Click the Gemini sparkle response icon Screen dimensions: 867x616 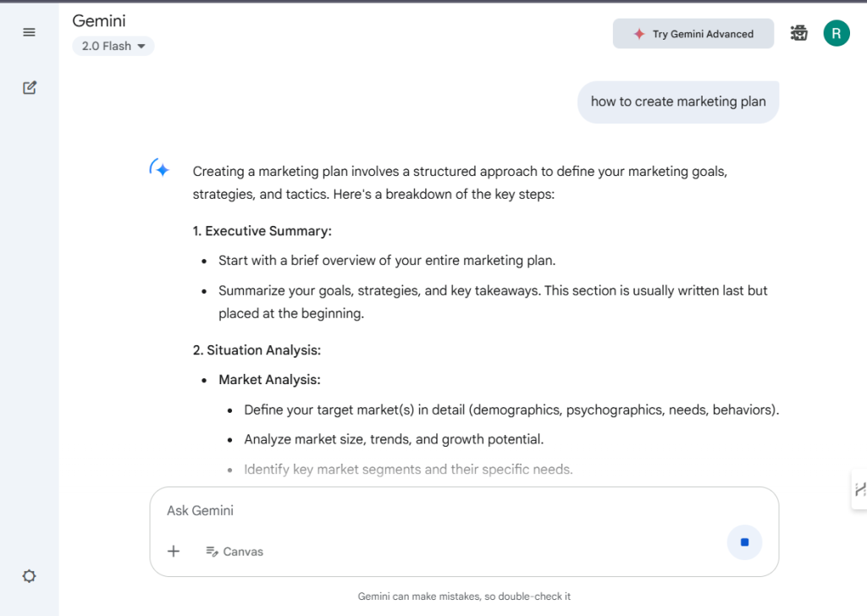[159, 168]
